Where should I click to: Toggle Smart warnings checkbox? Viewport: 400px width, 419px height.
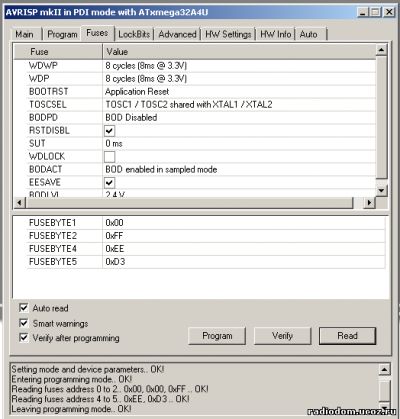[x=24, y=323]
